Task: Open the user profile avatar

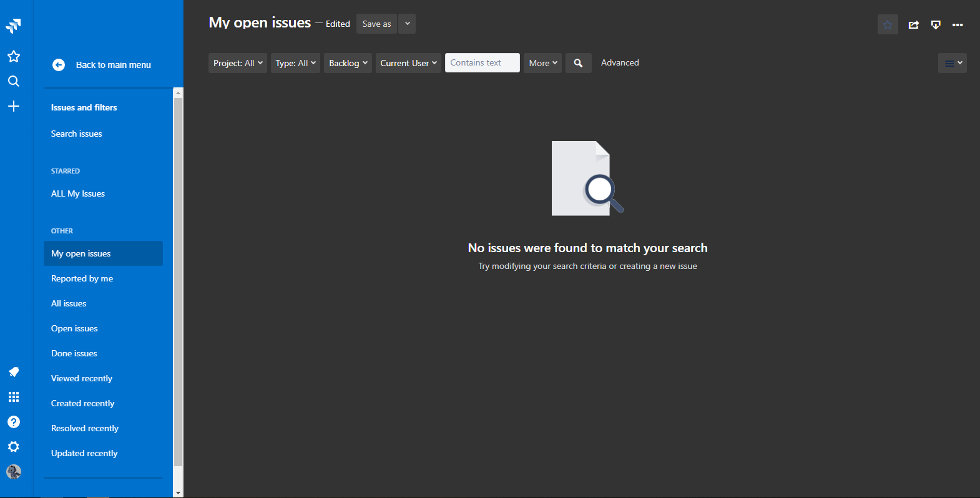Action: point(14,472)
